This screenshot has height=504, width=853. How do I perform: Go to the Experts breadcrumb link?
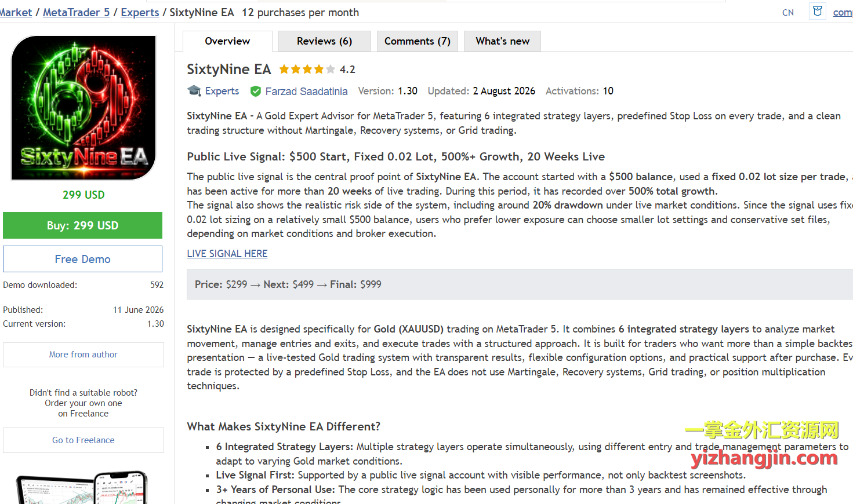click(140, 12)
